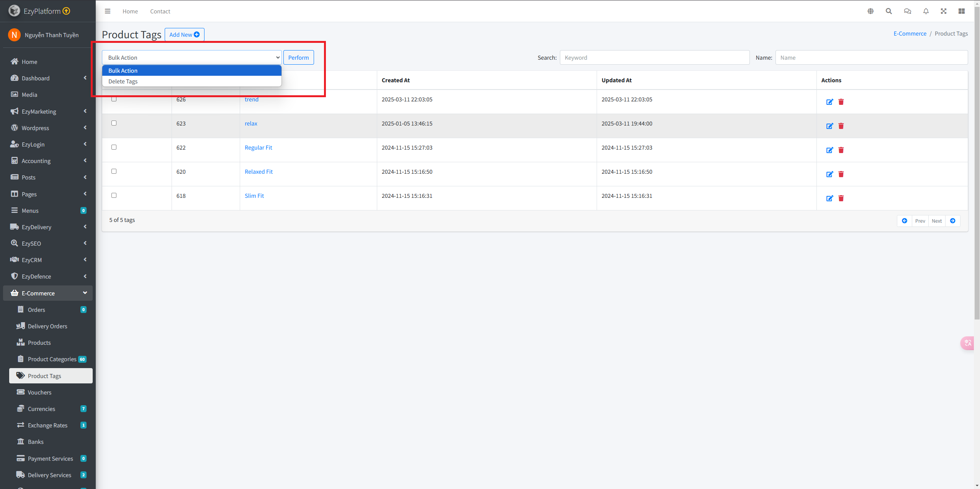The width and height of the screenshot is (980, 489).
Task: Click the Perform button
Action: point(298,57)
